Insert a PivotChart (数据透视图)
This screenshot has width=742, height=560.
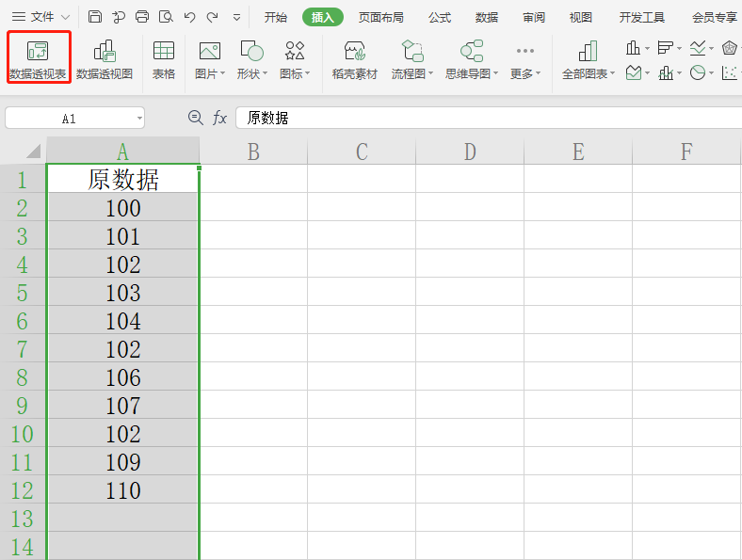[105, 58]
